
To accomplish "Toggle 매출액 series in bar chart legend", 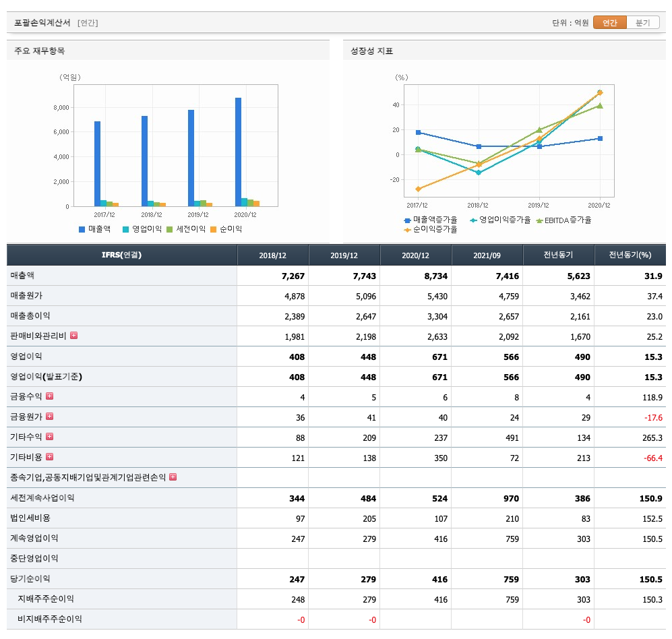I will click(95, 229).
